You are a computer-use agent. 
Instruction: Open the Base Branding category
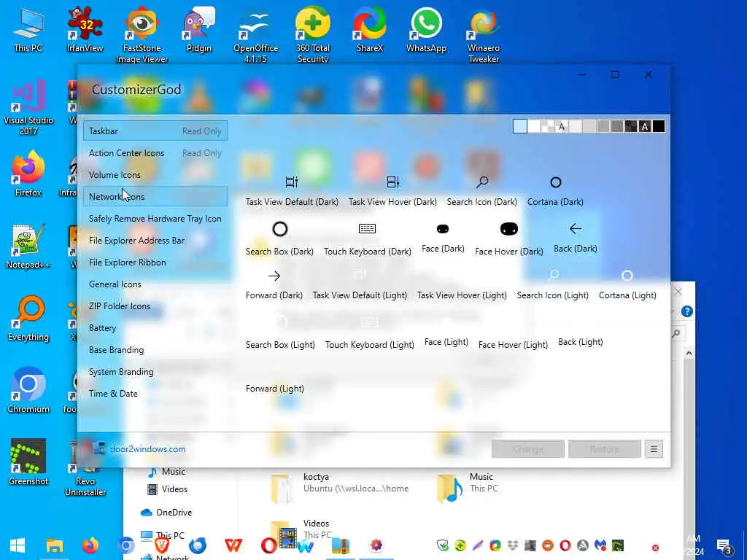tap(155, 350)
